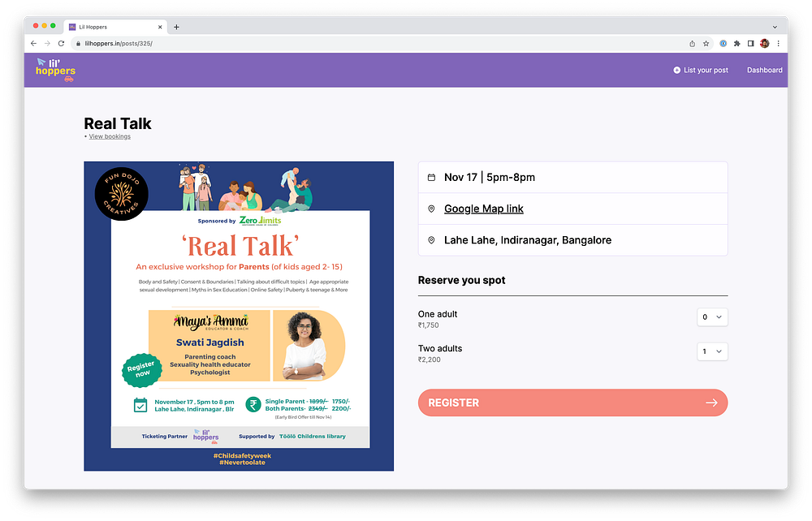Click the lock icon beside the URL
The width and height of the screenshot is (812, 521).
click(78, 44)
